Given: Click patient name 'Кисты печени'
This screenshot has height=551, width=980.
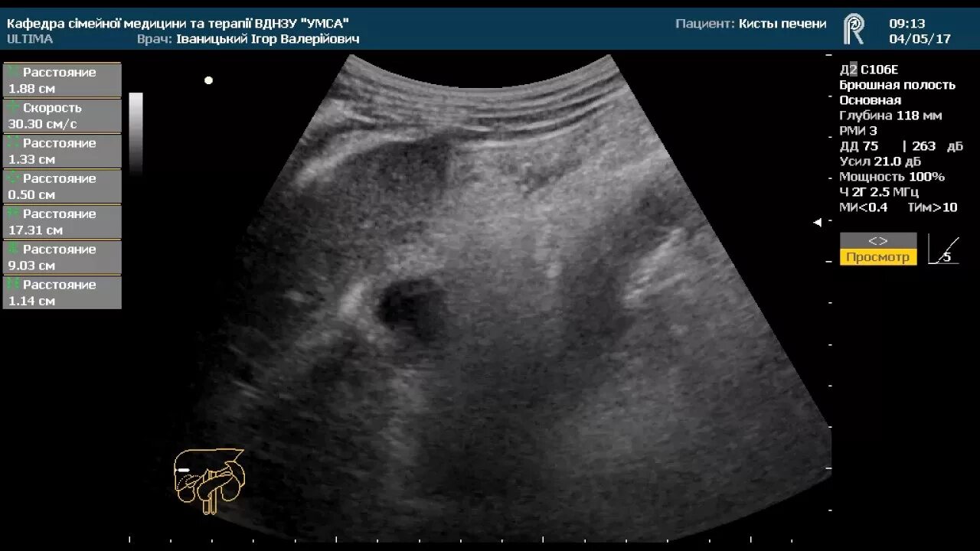Looking at the screenshot, I should click(782, 24).
